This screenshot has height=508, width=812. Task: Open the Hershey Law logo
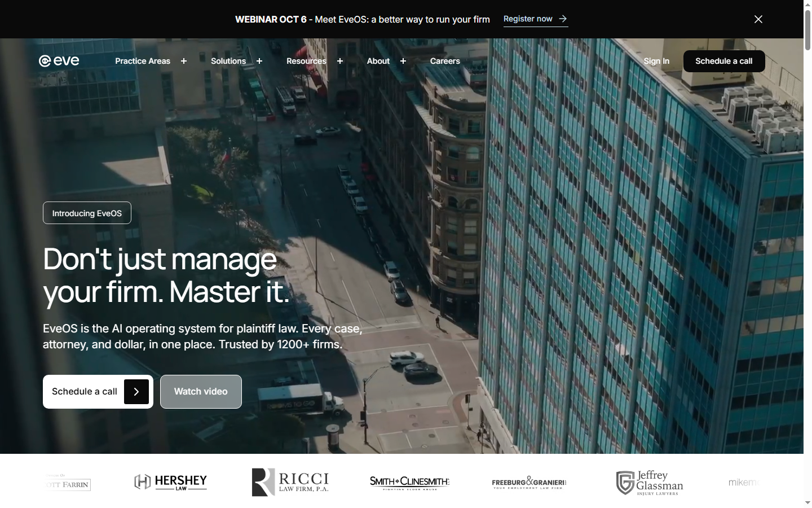coord(171,482)
